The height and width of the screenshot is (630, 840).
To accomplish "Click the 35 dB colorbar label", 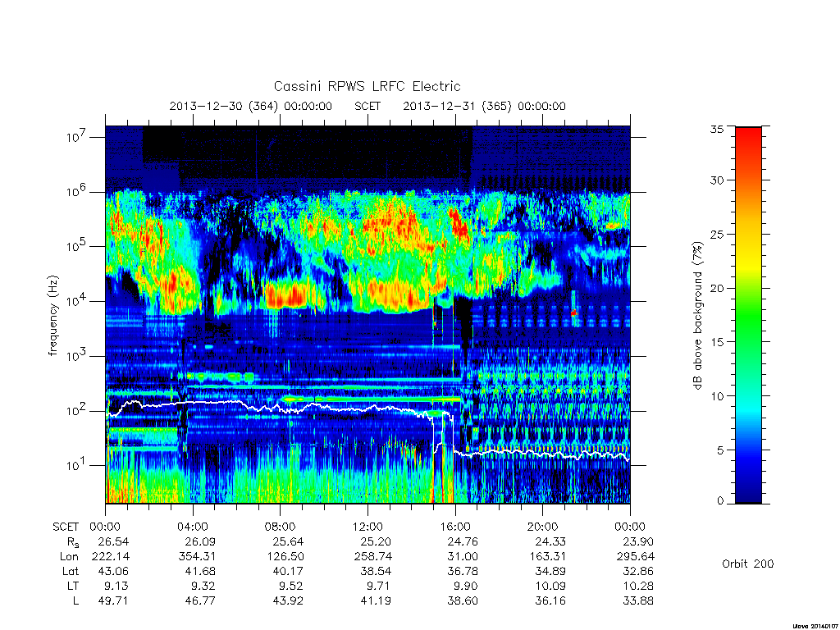I will pos(717,129).
